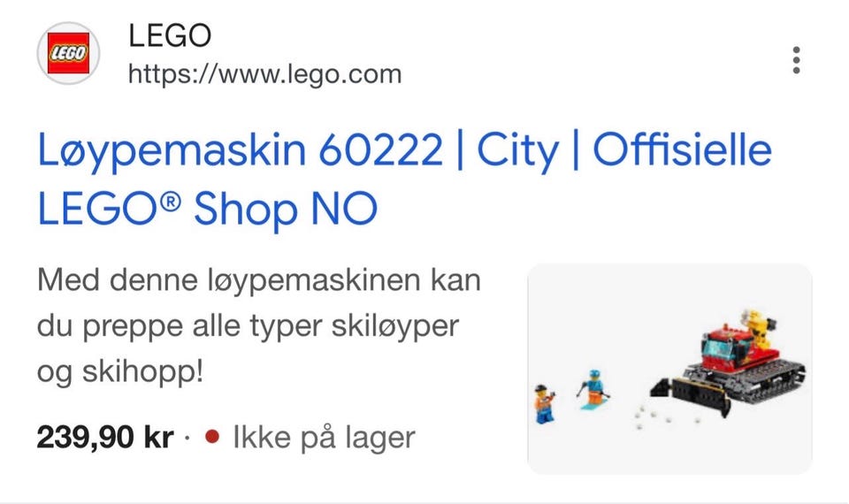Click LEGO® Shop NO title line

coord(207,209)
